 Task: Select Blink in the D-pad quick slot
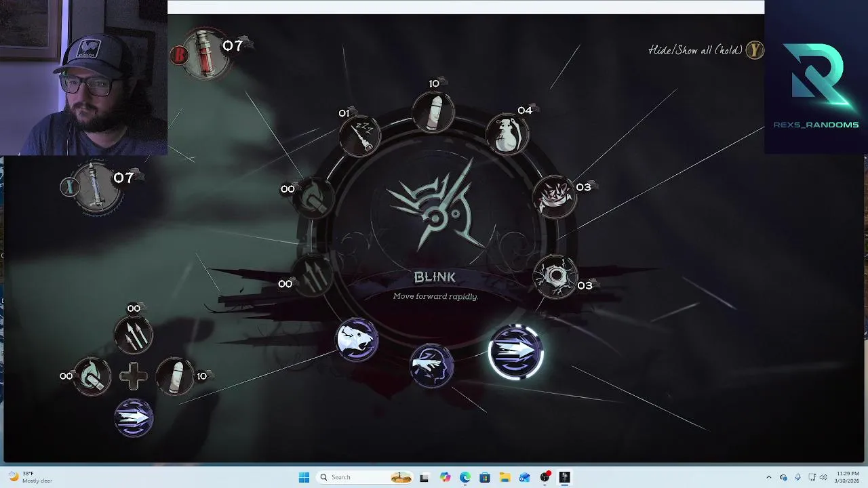(134, 418)
